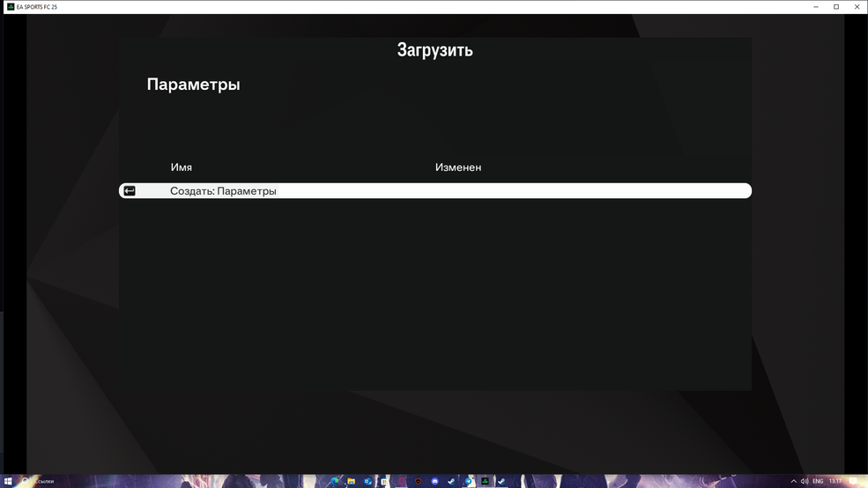
Task: Sort by the "Изменен" column header
Action: pos(458,167)
